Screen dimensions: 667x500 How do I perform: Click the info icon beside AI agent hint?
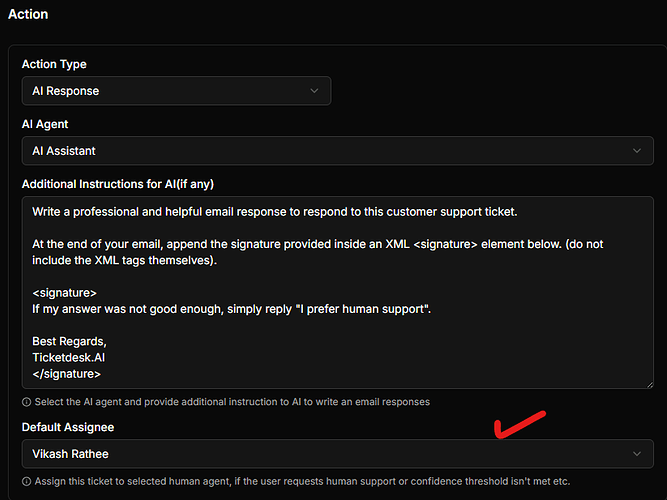(x=26, y=402)
